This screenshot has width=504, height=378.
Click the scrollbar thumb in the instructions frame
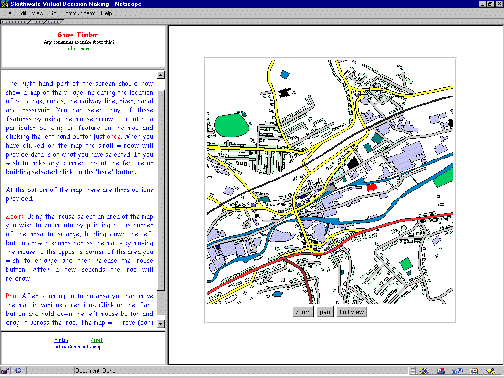161,191
